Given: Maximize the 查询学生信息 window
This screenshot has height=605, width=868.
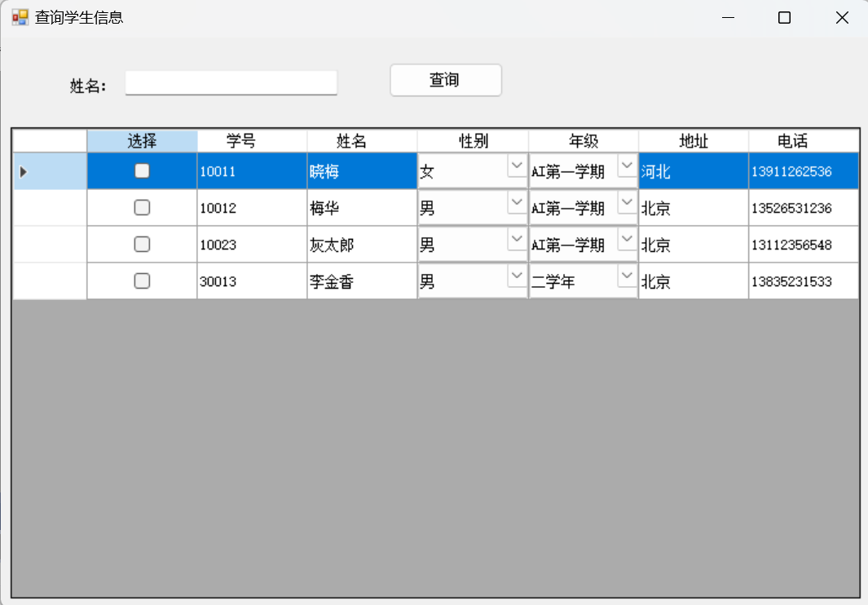Looking at the screenshot, I should (784, 18).
